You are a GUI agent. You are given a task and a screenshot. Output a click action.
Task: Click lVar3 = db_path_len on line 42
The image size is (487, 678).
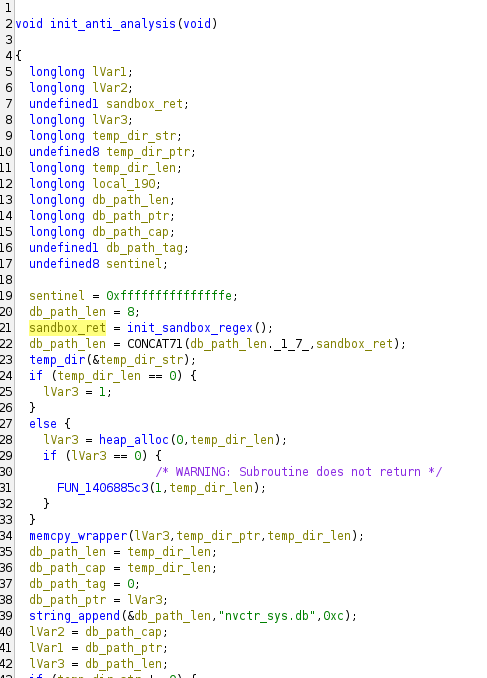(98, 664)
